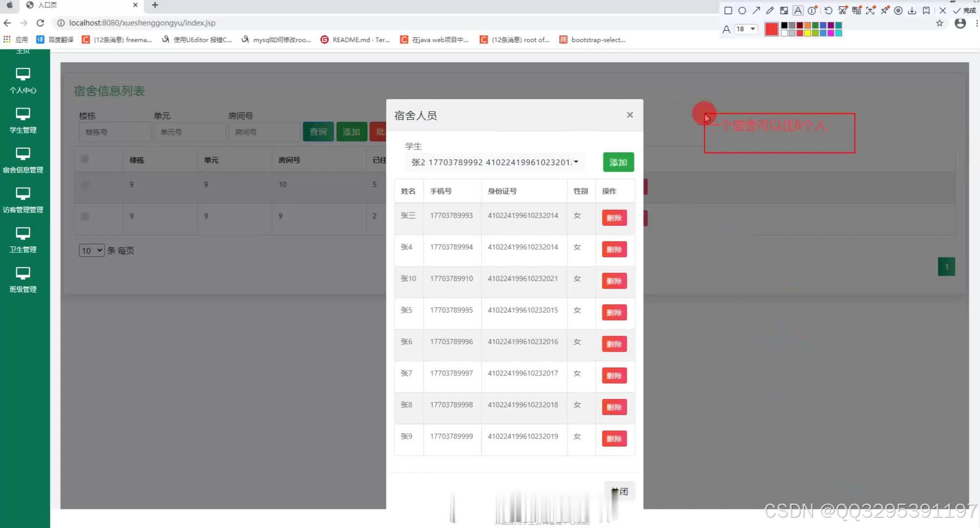
Task: Open the 应用 apps shortcut
Action: pos(16,40)
